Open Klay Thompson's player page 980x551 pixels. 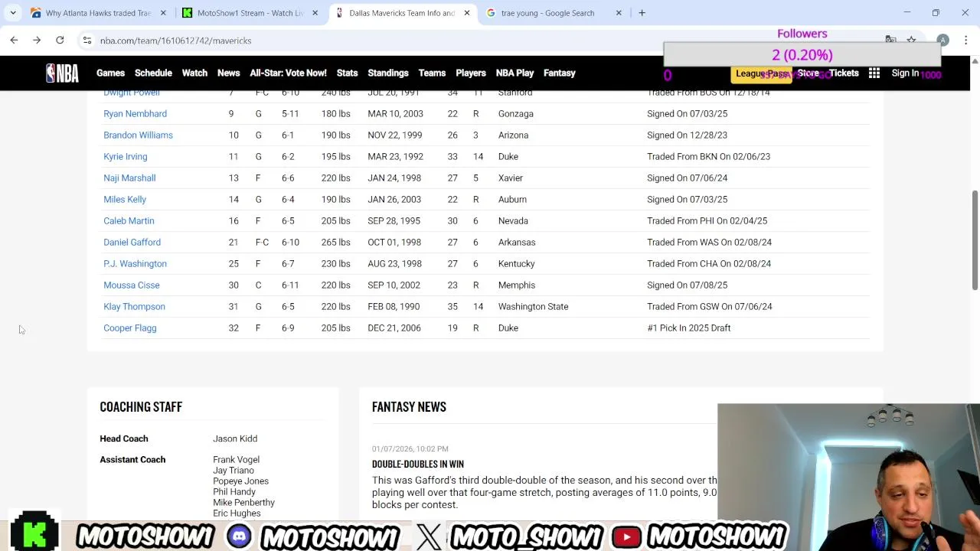coord(134,306)
